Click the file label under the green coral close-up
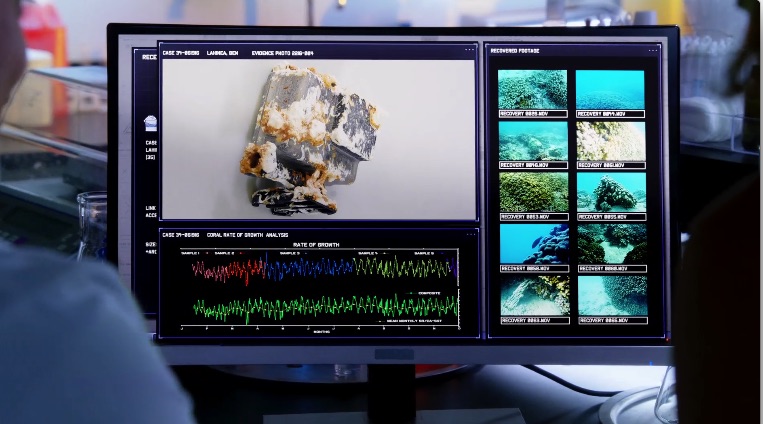Image resolution: width=763 pixels, height=424 pixels. coord(534,217)
